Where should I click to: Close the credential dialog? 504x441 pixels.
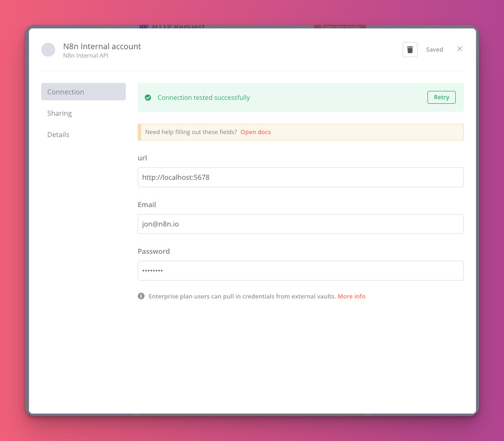click(460, 49)
